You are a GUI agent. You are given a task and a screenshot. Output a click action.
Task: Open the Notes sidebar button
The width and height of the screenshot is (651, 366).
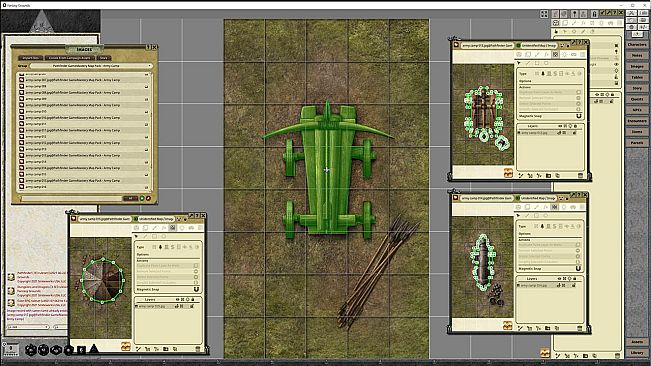tap(637, 55)
